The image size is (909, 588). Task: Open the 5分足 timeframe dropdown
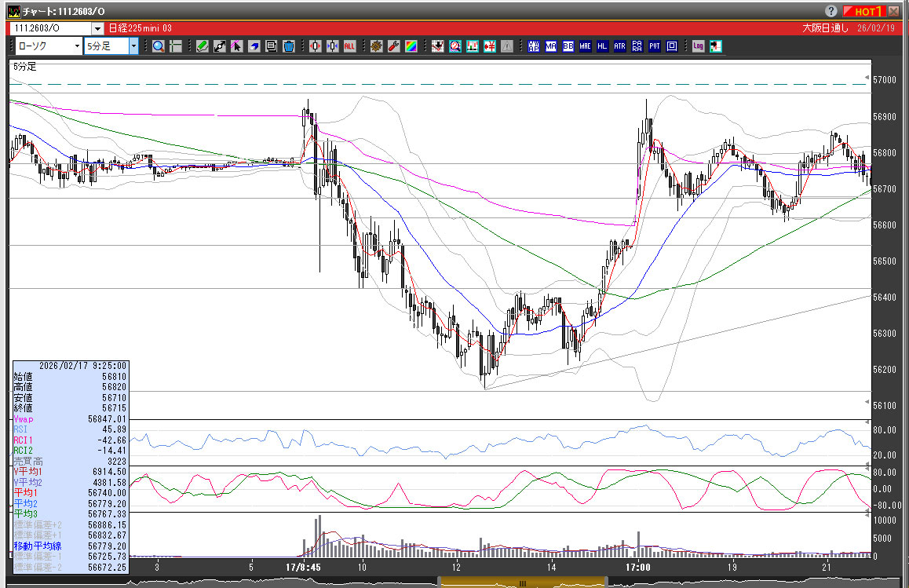pos(133,46)
